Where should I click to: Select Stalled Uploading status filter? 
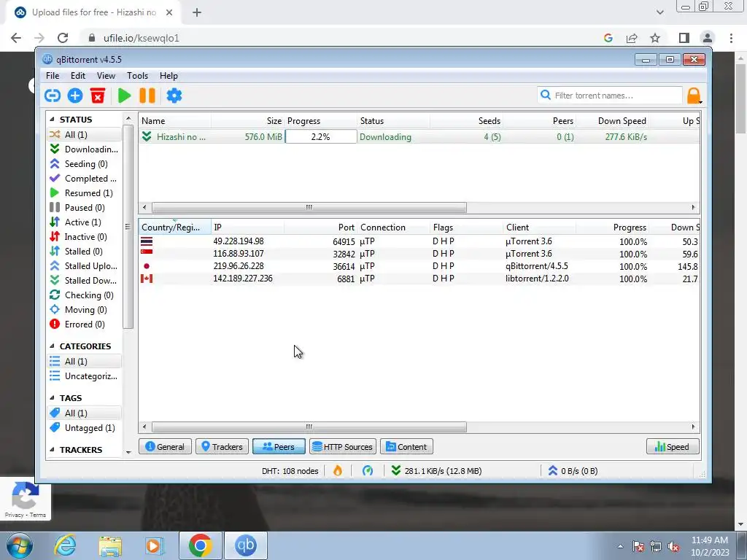pyautogui.click(x=84, y=266)
